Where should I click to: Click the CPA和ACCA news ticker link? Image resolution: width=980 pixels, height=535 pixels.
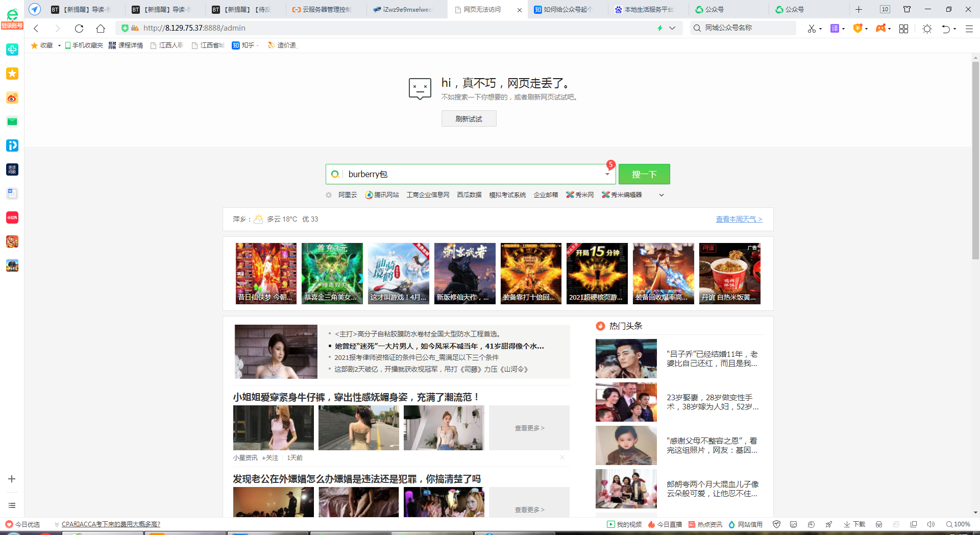111,524
